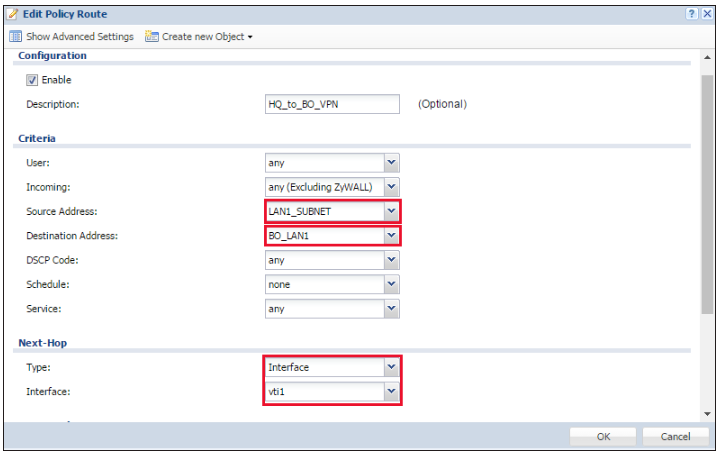Screen dimensions: 722x457
Task: Expand the Destination Address dropdown
Action: (391, 236)
